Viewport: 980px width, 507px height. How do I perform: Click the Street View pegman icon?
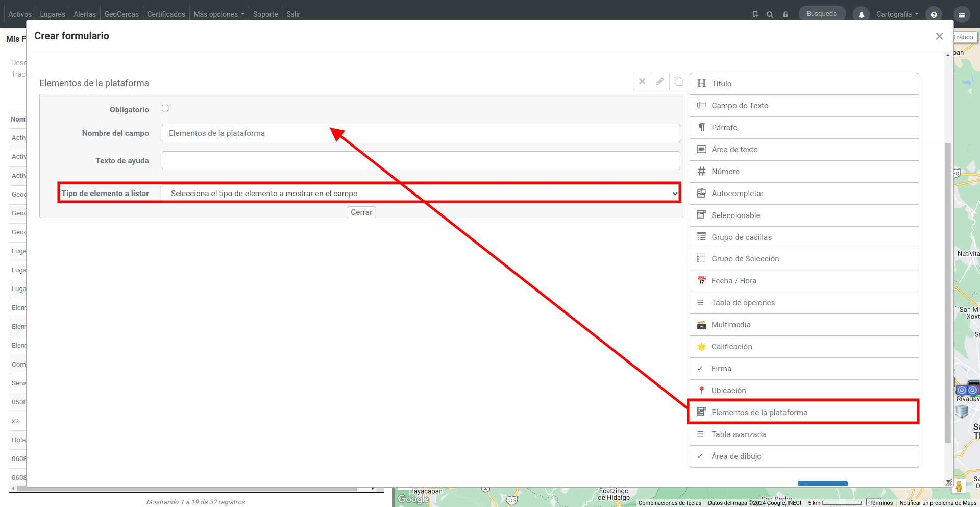tap(959, 486)
